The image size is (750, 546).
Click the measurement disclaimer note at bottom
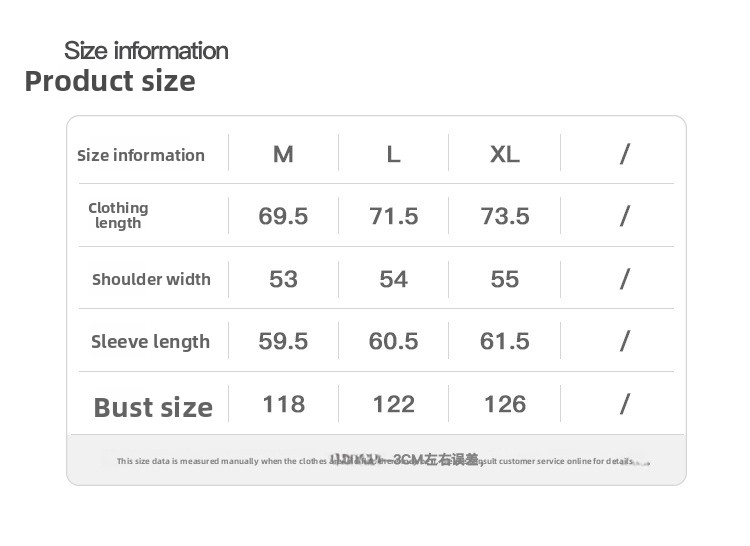376,461
